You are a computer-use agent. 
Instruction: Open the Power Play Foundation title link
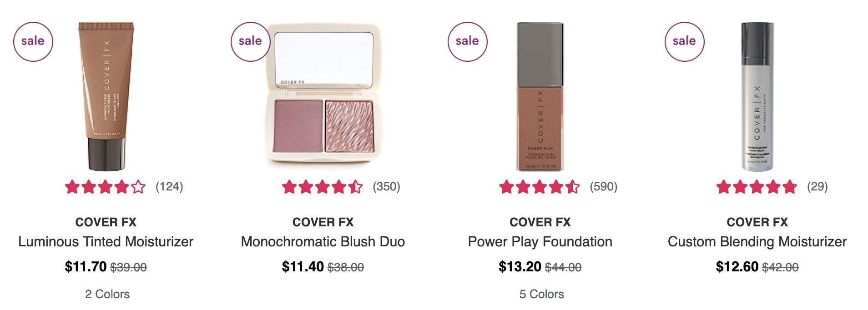[x=540, y=241]
